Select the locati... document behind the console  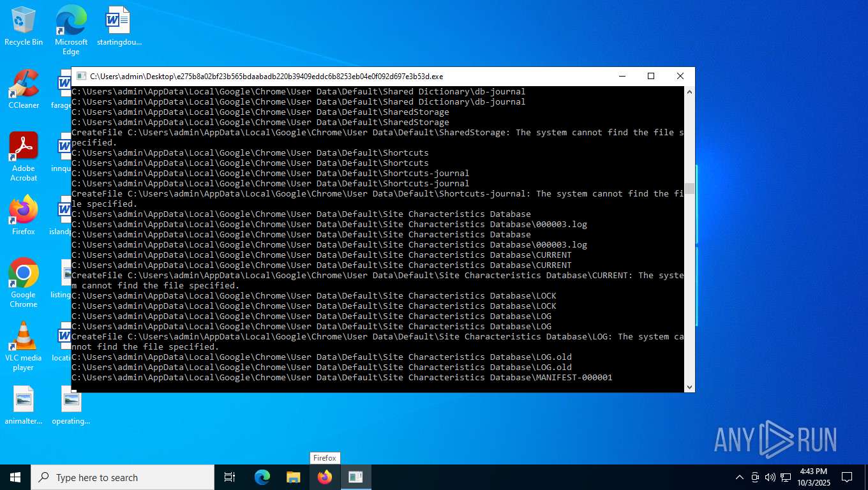click(x=63, y=342)
